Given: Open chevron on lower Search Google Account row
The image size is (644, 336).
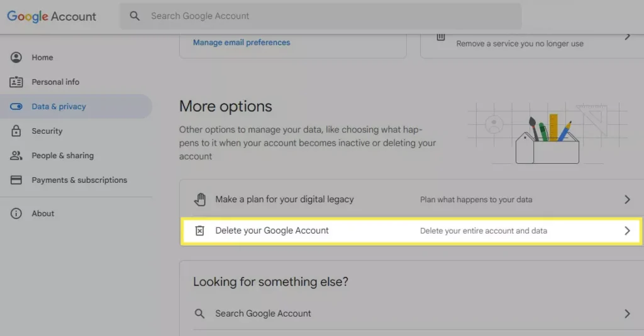Looking at the screenshot, I should [626, 313].
